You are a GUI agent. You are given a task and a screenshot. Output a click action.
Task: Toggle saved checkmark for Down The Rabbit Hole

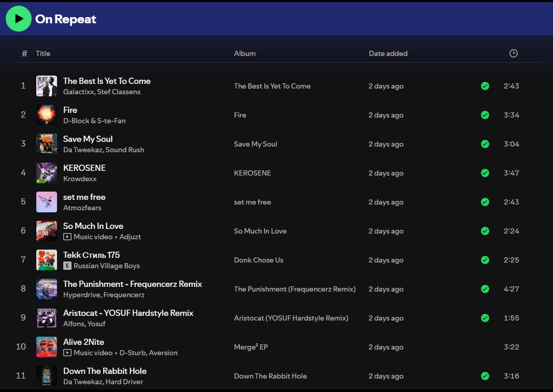tap(485, 376)
